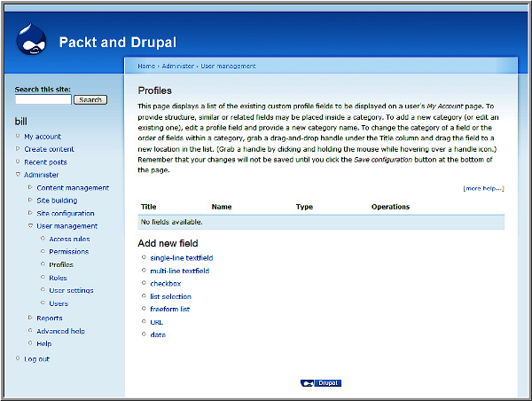Add a list selection field
Viewport: 532px width, 401px height.
(170, 296)
